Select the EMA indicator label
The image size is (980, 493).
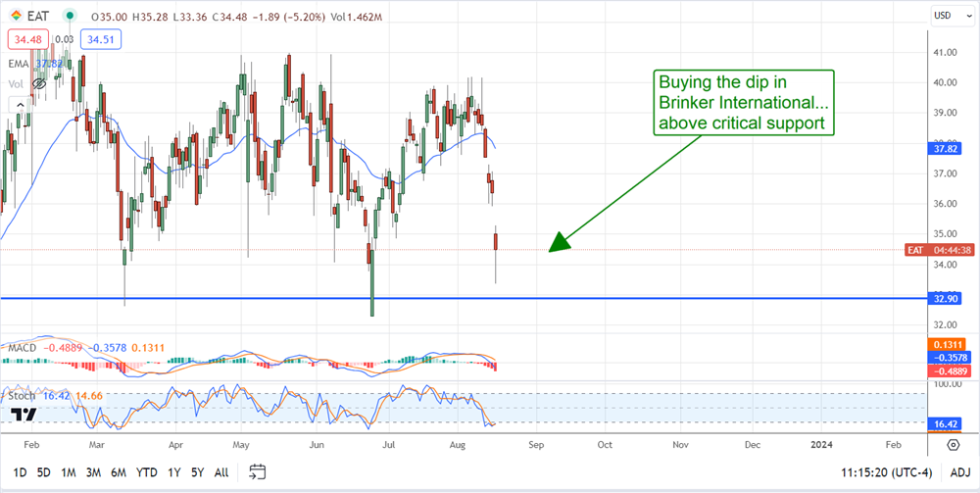17,63
